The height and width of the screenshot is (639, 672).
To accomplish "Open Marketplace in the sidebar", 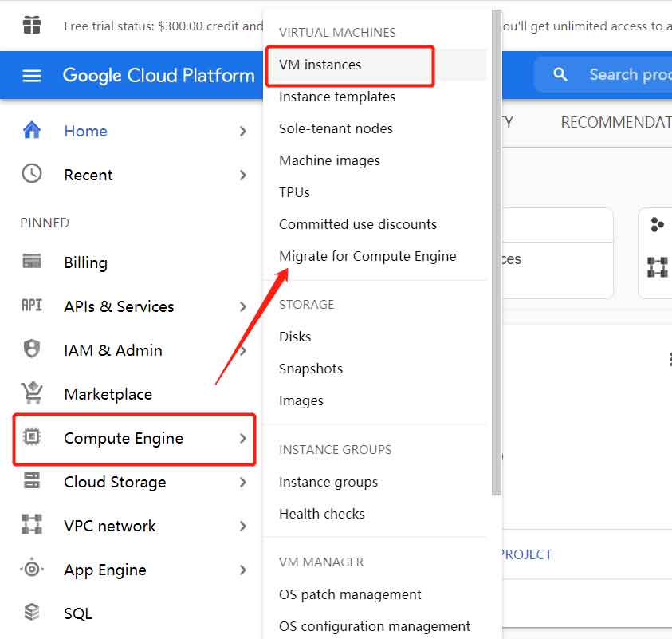I will point(108,395).
